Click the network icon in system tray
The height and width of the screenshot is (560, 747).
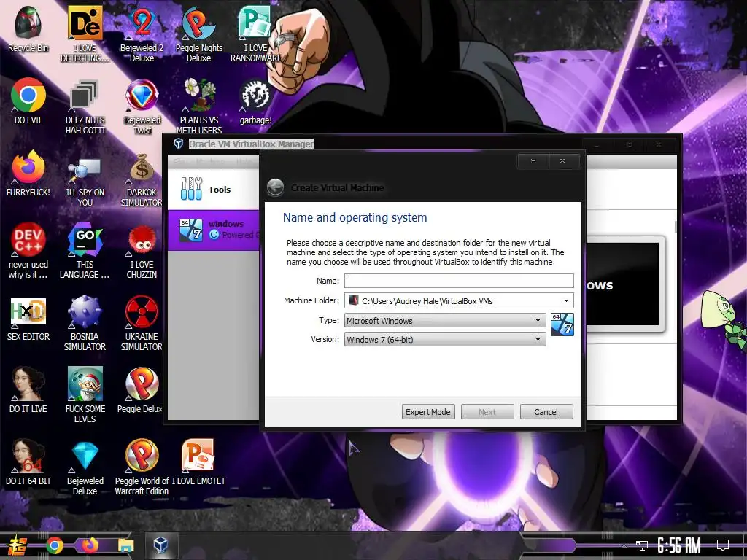(642, 545)
